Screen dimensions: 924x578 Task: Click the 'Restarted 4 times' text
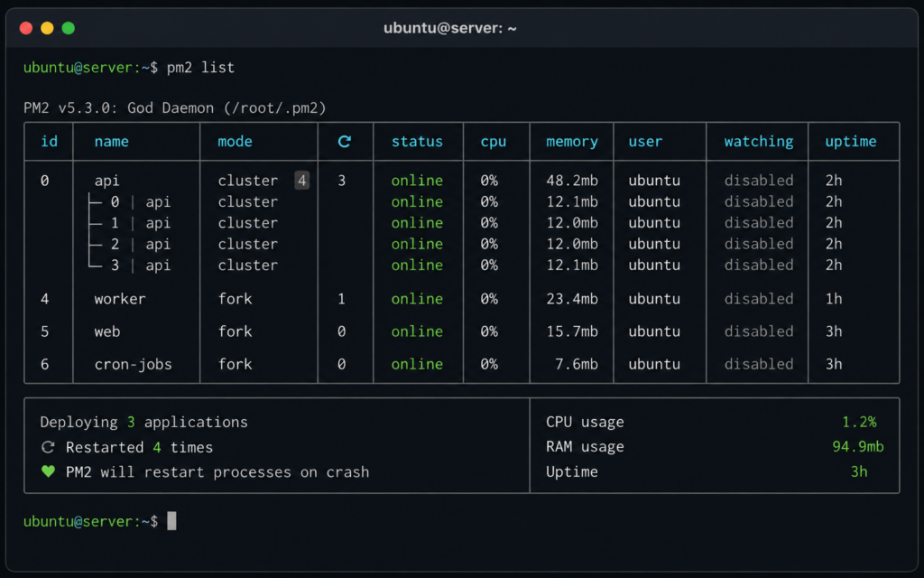[139, 447]
